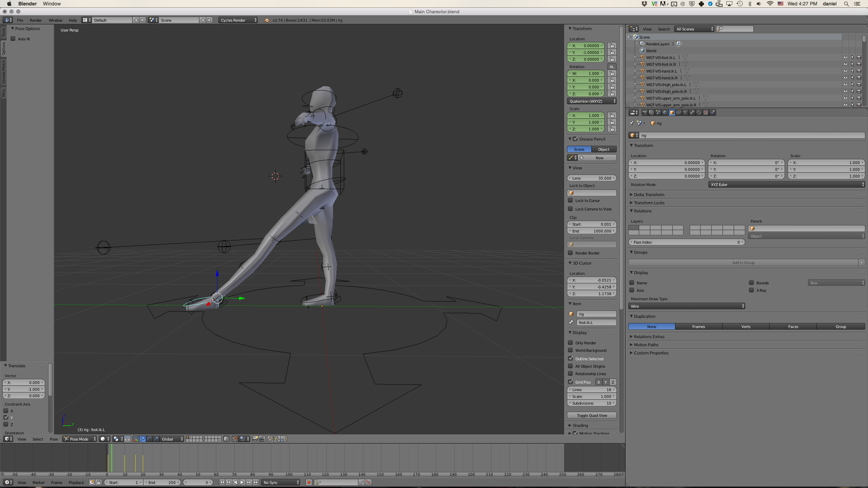Open the No Sync playback dropdown
The image size is (868, 488).
(281, 482)
